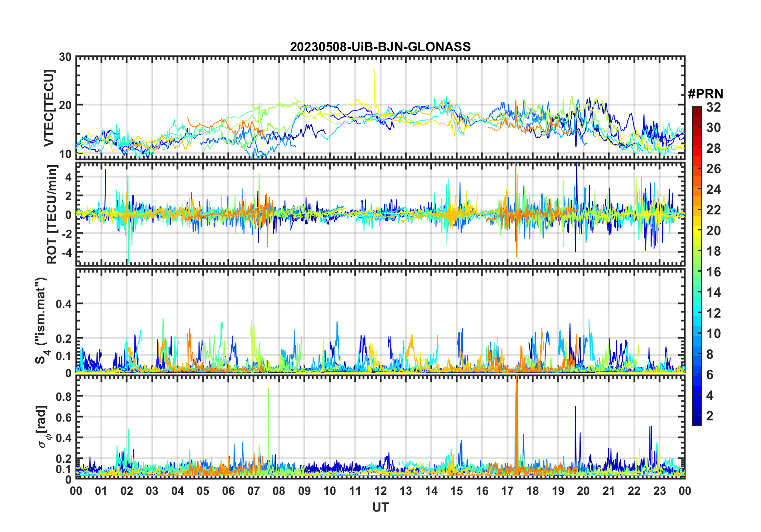Pick the green band beside colorbar label 16
Image resolution: width=761 pixels, height=532 pixels.
click(x=697, y=272)
